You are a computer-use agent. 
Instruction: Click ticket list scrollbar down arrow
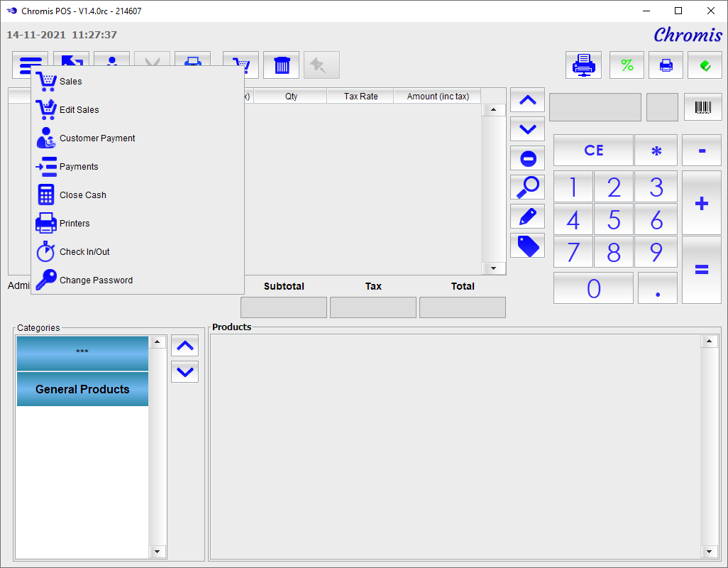pyautogui.click(x=493, y=268)
